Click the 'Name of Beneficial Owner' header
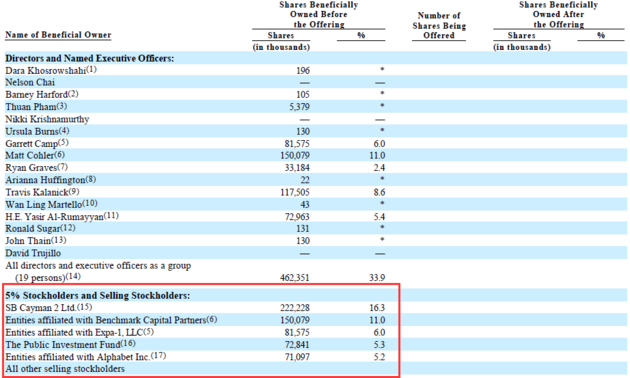 coord(58,35)
